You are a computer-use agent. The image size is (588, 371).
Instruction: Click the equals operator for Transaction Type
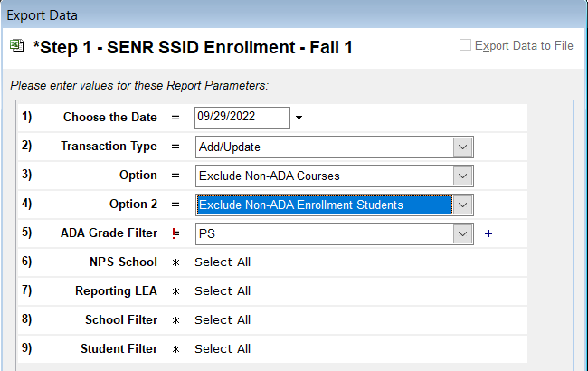tap(175, 147)
